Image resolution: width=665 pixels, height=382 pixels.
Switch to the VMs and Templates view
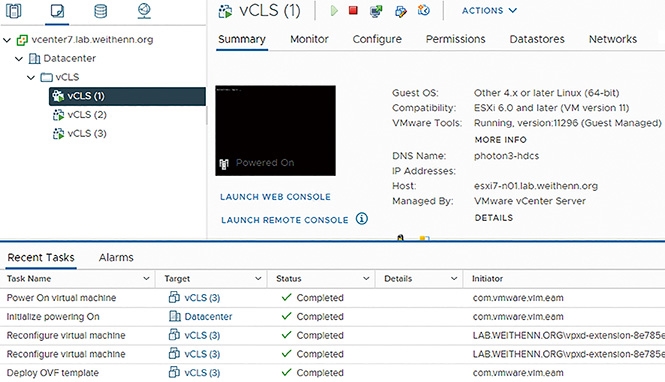[x=57, y=11]
